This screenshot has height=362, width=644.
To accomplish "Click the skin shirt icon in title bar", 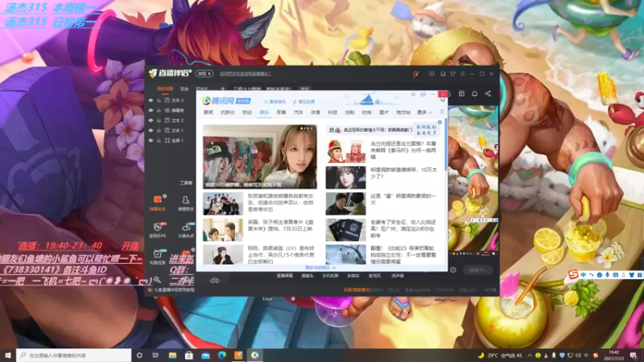I will [x=452, y=74].
